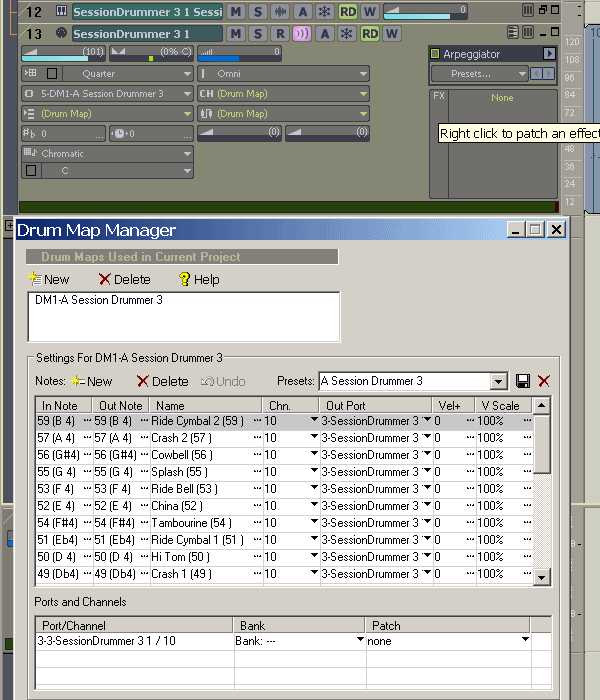This screenshot has width=600, height=700.
Task: Arm track 13 for recording
Action: 279,34
